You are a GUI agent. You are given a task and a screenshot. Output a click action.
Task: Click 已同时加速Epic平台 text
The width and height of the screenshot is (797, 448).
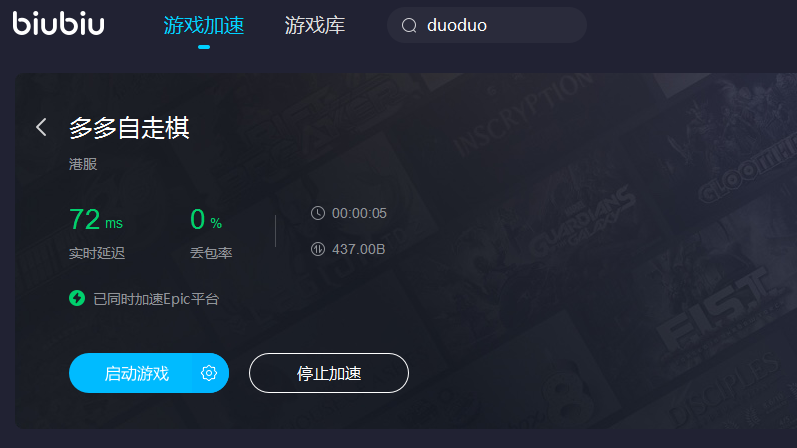point(156,299)
